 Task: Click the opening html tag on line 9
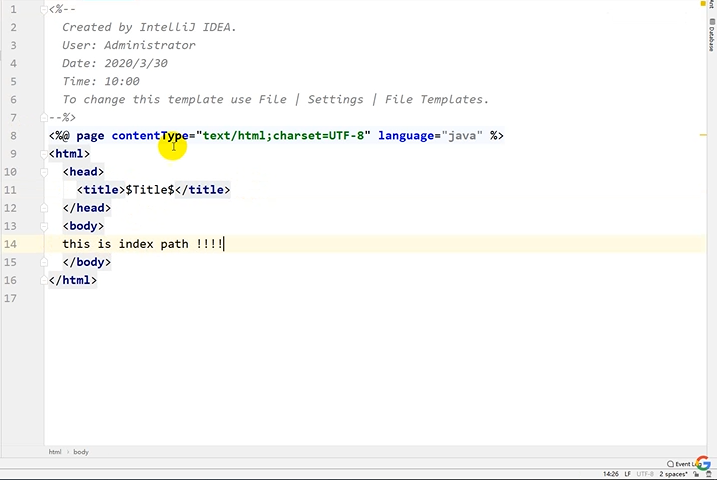point(70,154)
